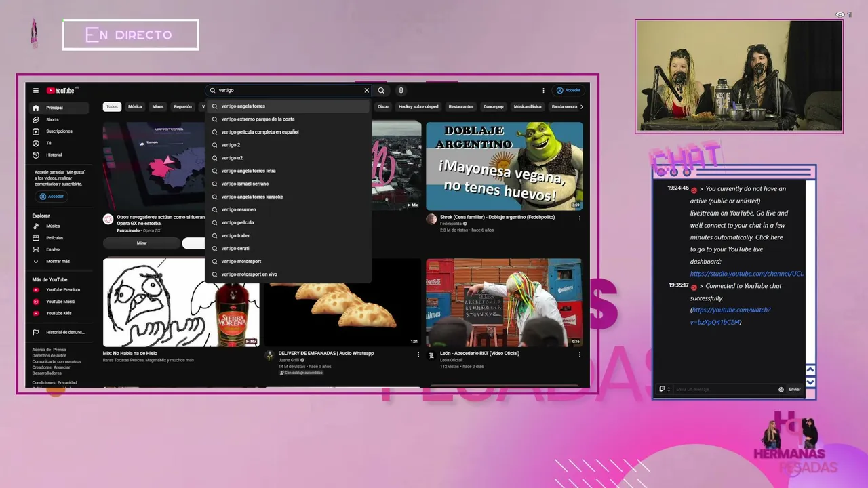Viewport: 868px width, 488px height.
Task: Open Películas under Explorar
Action: [x=60, y=238]
